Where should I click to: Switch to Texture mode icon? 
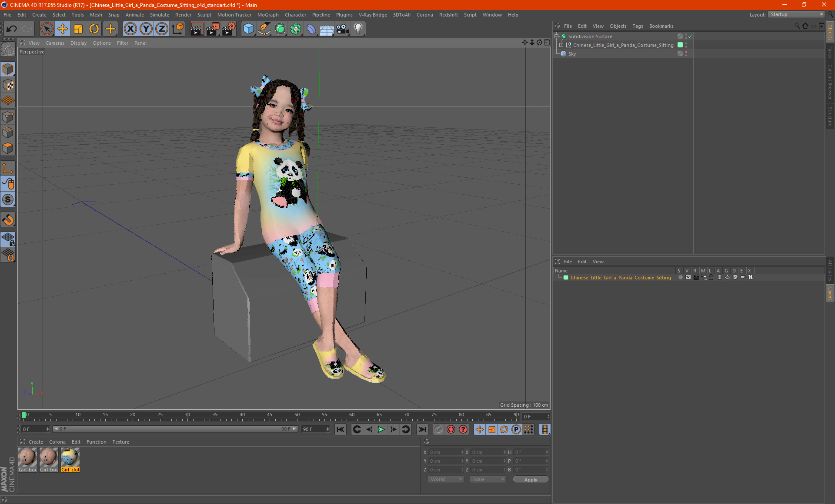(x=8, y=85)
